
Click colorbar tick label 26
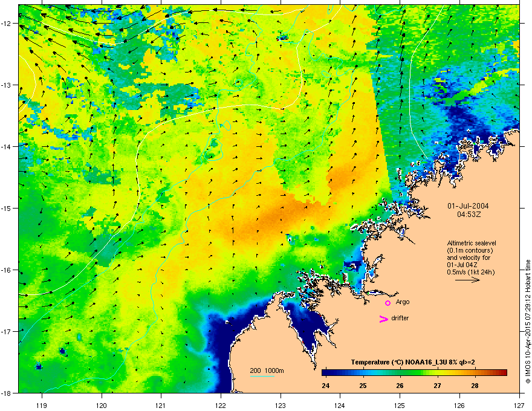(x=400, y=386)
